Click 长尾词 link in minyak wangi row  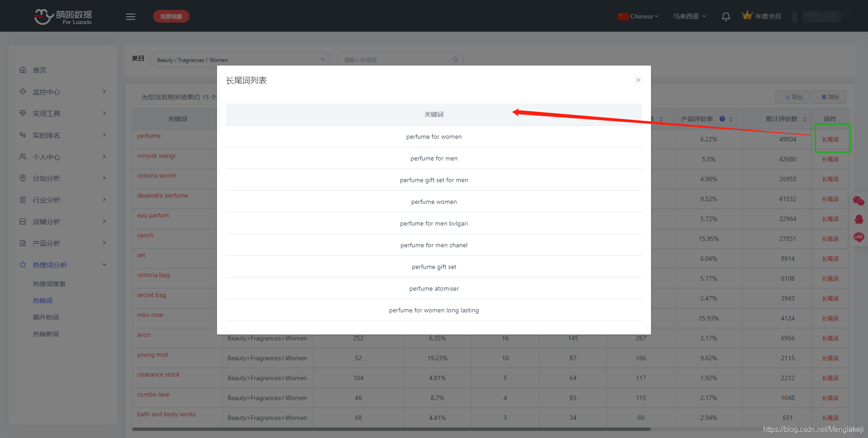tap(830, 159)
